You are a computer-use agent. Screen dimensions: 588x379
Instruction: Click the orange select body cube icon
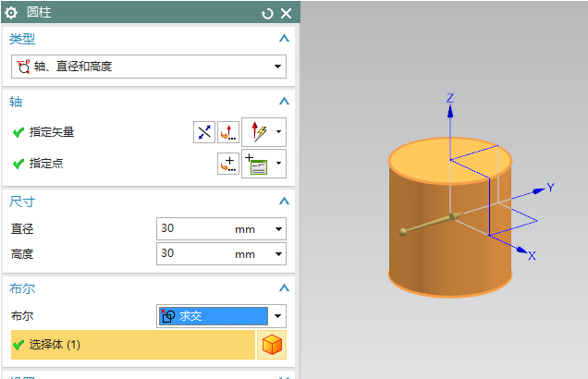tap(272, 345)
